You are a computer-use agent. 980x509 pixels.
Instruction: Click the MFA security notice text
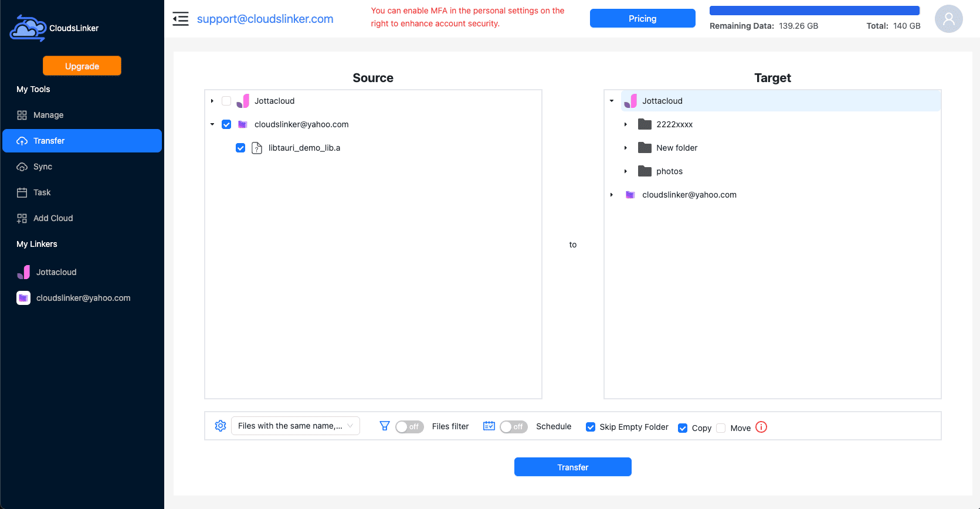(x=467, y=17)
